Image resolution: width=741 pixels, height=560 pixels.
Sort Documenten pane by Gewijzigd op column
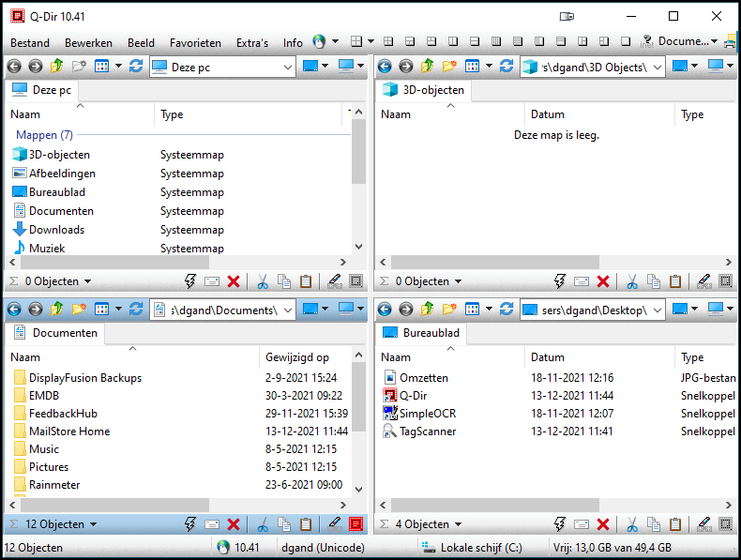click(x=305, y=357)
